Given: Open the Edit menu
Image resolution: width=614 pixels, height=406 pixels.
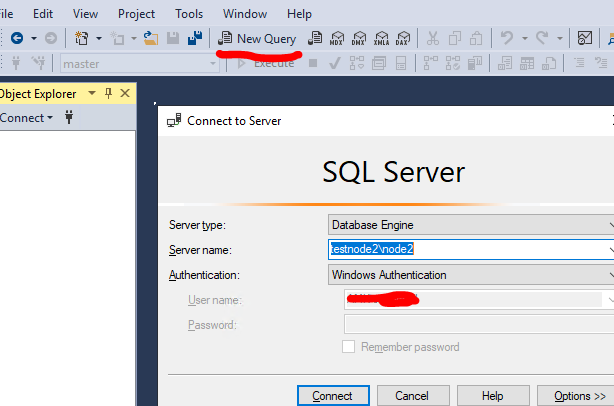Looking at the screenshot, I should tap(43, 14).
